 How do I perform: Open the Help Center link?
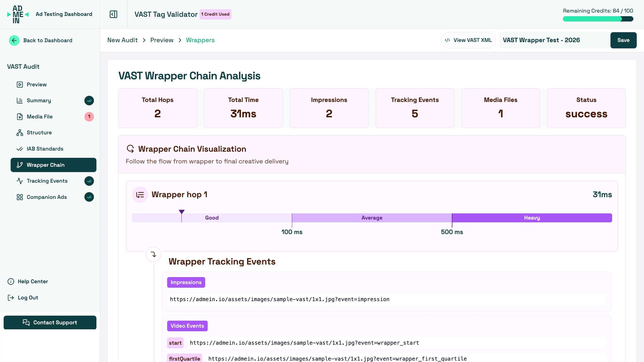[28, 281]
